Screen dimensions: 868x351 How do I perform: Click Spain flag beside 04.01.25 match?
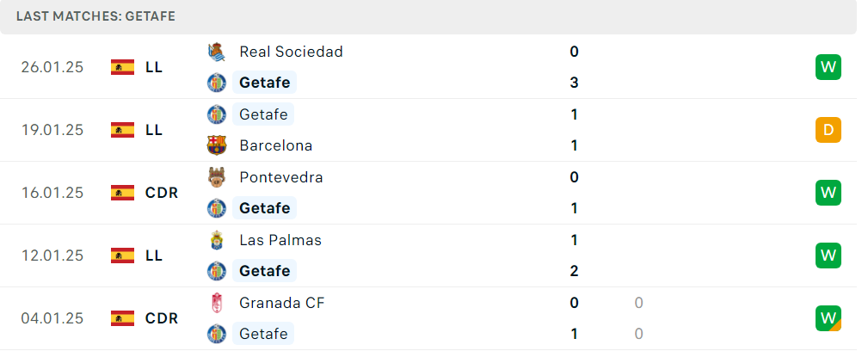click(x=122, y=318)
